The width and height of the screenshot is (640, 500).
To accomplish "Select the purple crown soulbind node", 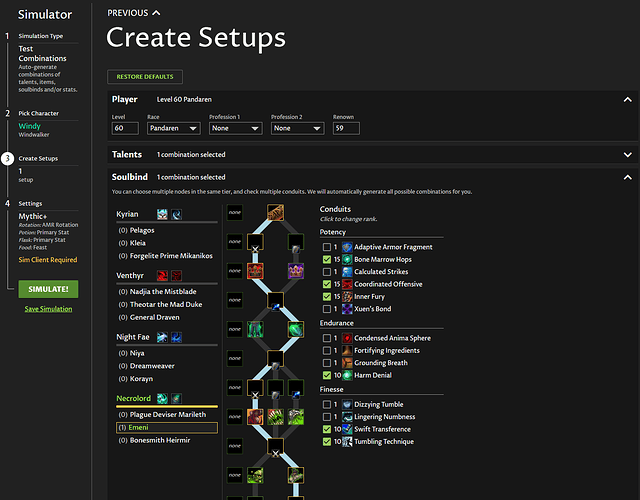I will (x=296, y=271).
